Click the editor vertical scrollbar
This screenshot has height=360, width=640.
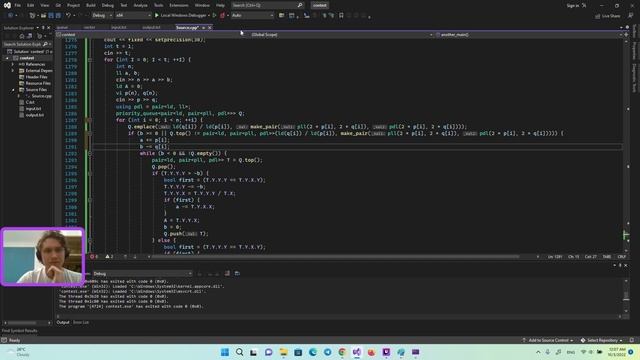tap(626, 145)
